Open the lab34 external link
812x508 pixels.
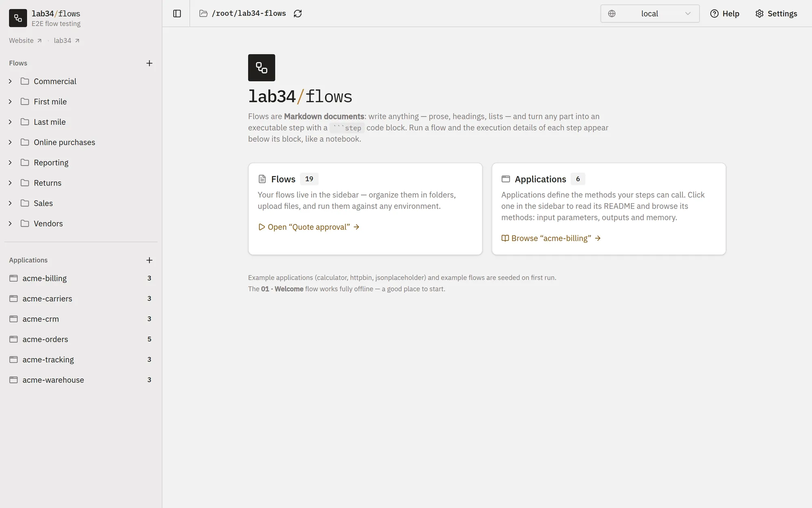(67, 41)
